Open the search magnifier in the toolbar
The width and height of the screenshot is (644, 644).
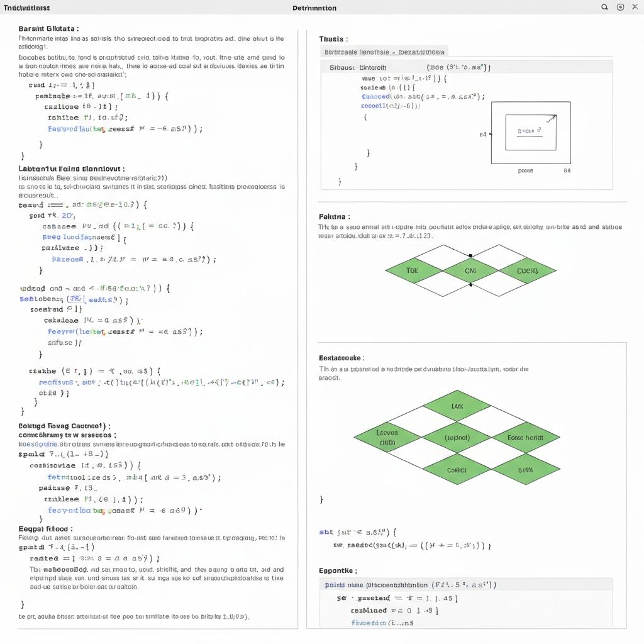click(604, 7)
